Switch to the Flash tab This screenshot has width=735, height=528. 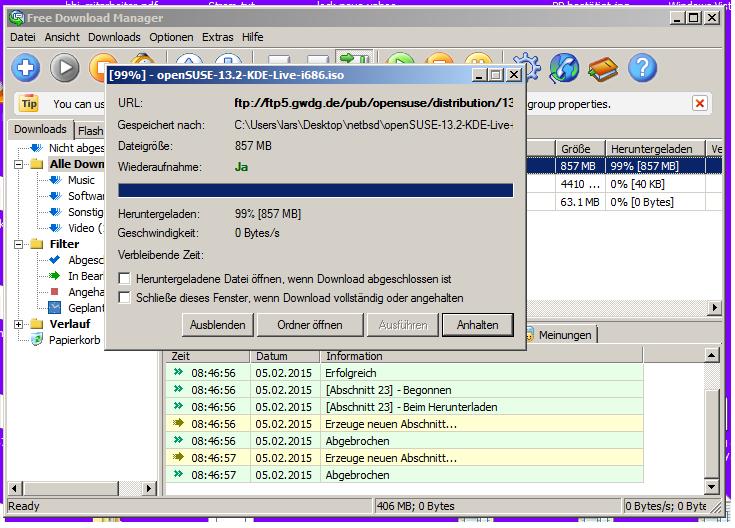(x=90, y=131)
